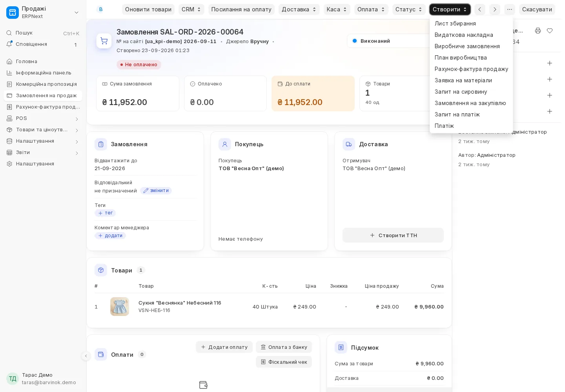
Task: Add a tag with тег link
Action: (x=105, y=213)
